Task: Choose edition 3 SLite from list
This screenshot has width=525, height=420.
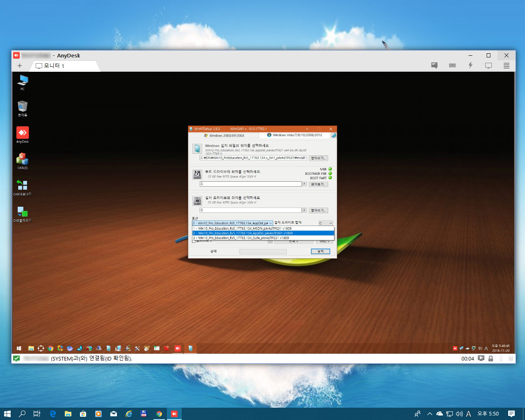Action: (263, 238)
